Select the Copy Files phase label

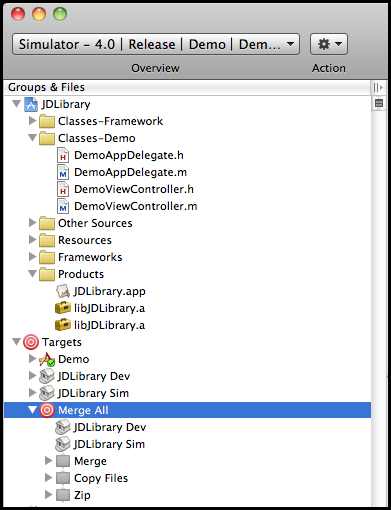[101, 478]
